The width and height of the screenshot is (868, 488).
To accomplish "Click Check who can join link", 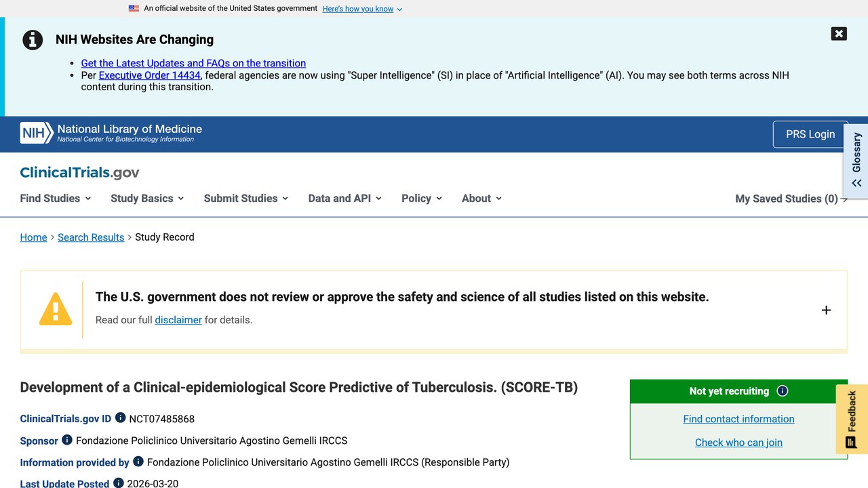I will click(738, 443).
